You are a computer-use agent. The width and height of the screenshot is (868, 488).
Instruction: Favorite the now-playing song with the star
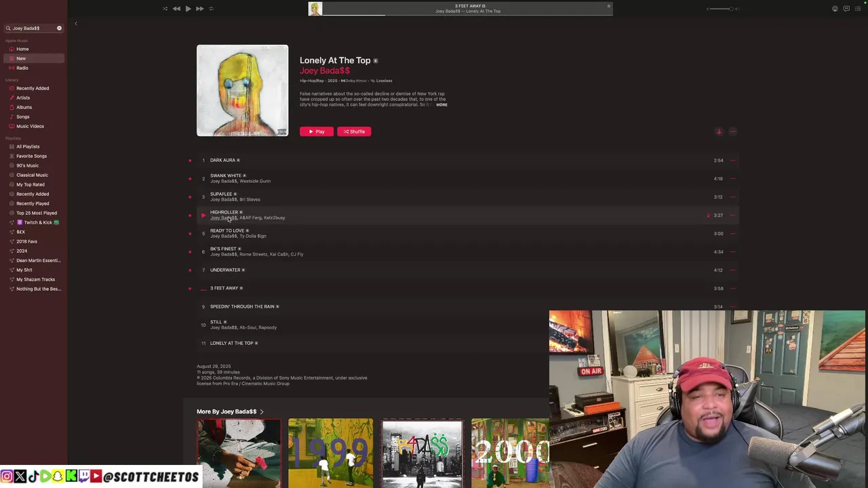(608, 6)
